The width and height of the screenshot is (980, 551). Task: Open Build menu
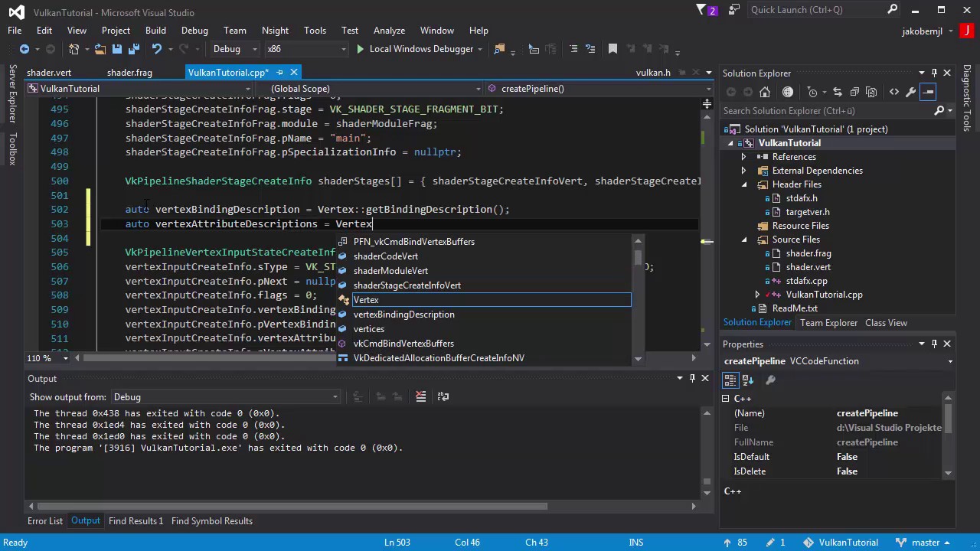point(155,30)
